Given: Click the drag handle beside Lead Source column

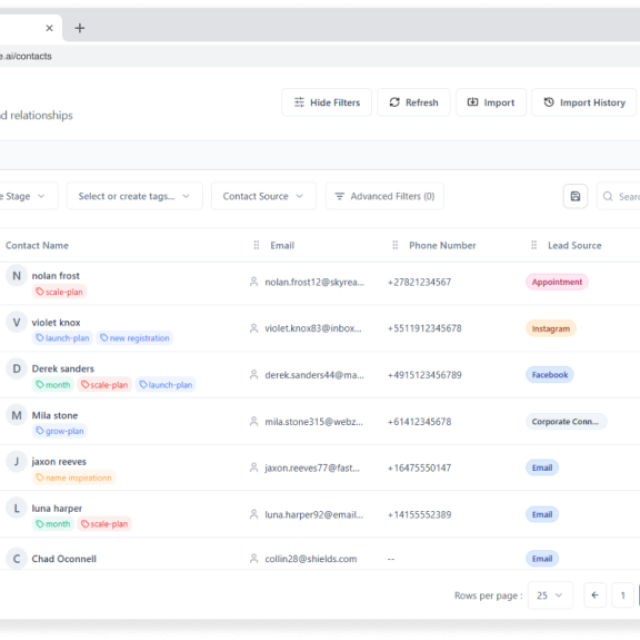Looking at the screenshot, I should pos(535,245).
